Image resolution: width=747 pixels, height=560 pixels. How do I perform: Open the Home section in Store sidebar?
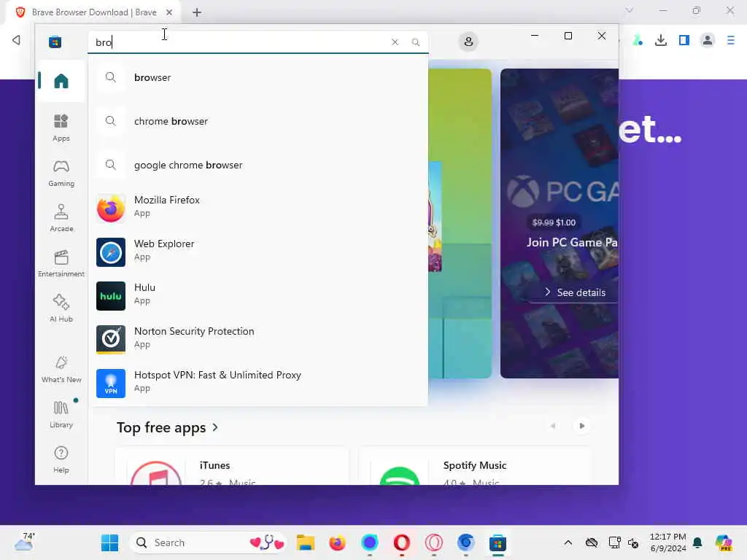pos(61,81)
